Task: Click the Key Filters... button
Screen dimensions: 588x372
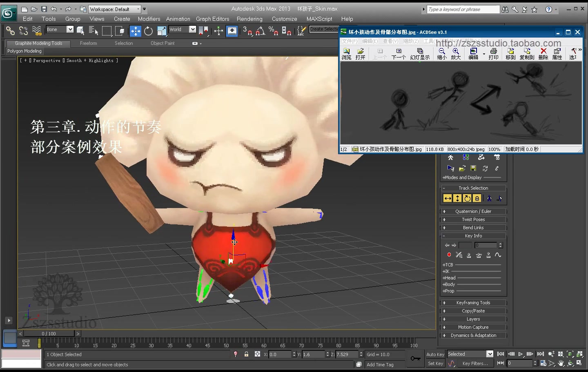Action: (x=475, y=363)
